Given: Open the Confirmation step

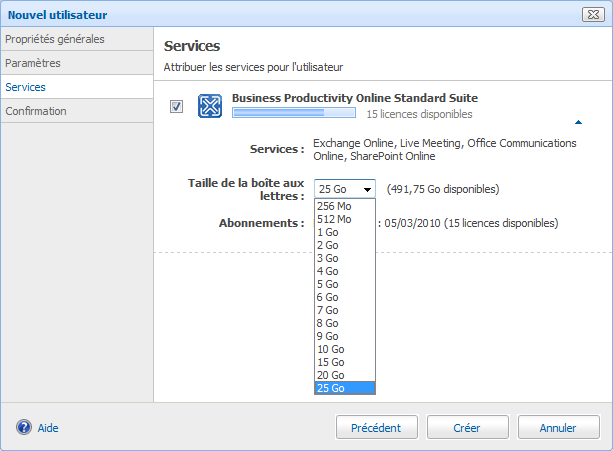Looking at the screenshot, I should coord(36,111).
